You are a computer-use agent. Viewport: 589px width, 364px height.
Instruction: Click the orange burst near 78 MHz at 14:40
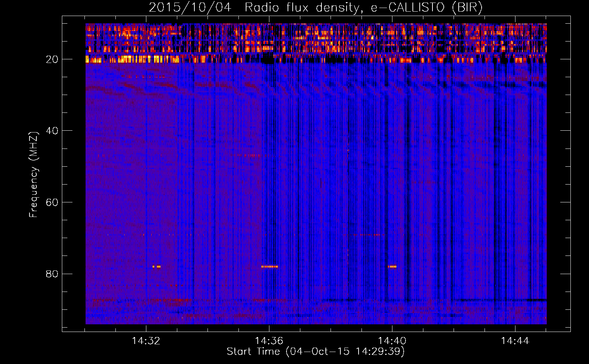tap(392, 266)
